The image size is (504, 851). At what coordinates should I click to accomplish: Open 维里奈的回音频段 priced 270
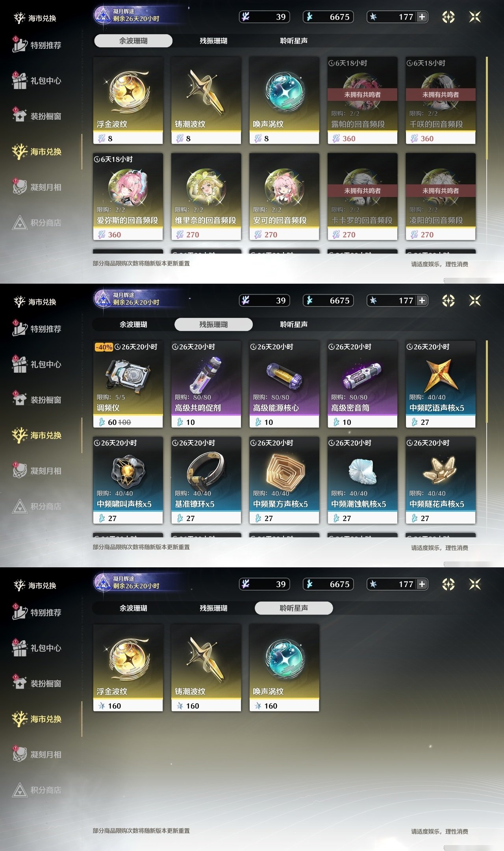[206, 197]
